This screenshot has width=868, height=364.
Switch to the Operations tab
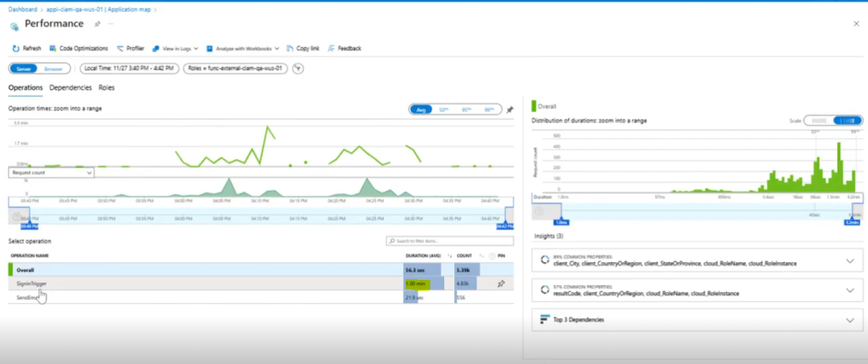click(25, 87)
